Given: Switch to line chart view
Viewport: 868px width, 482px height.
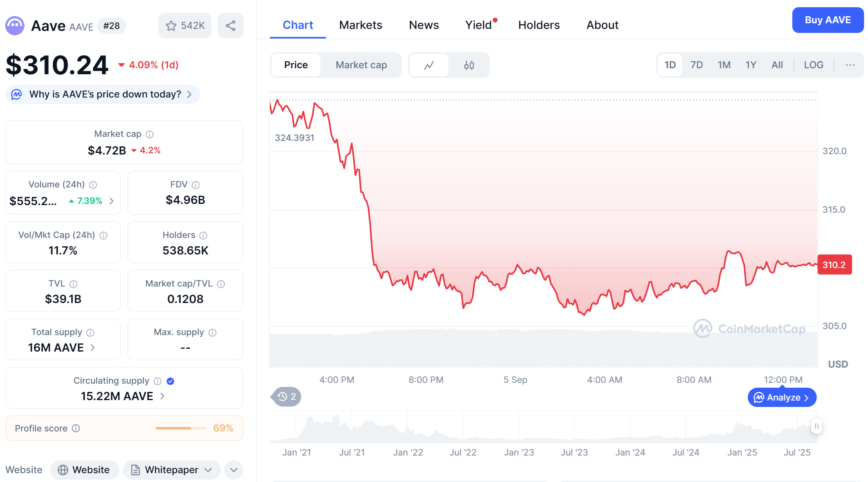Looking at the screenshot, I should point(429,65).
